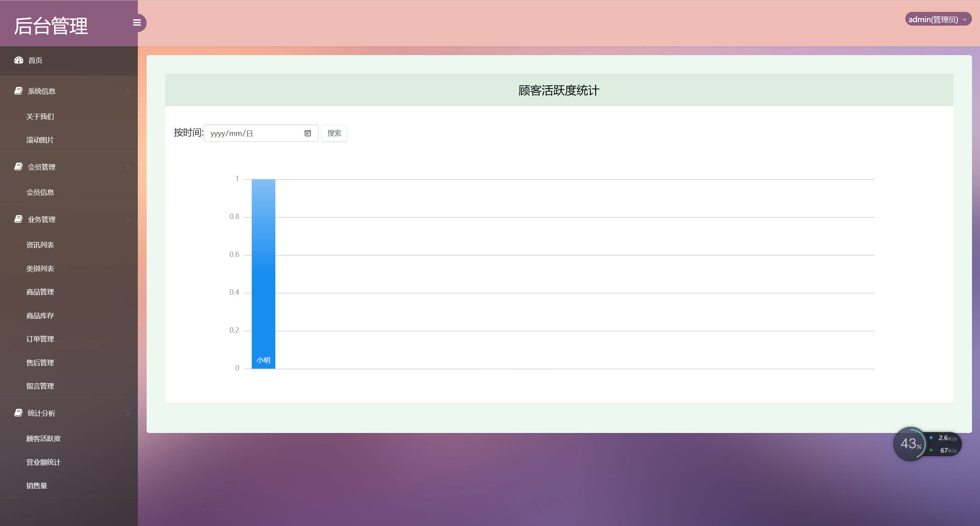
Task: Open the calendar picker icon in date field
Action: click(x=308, y=133)
